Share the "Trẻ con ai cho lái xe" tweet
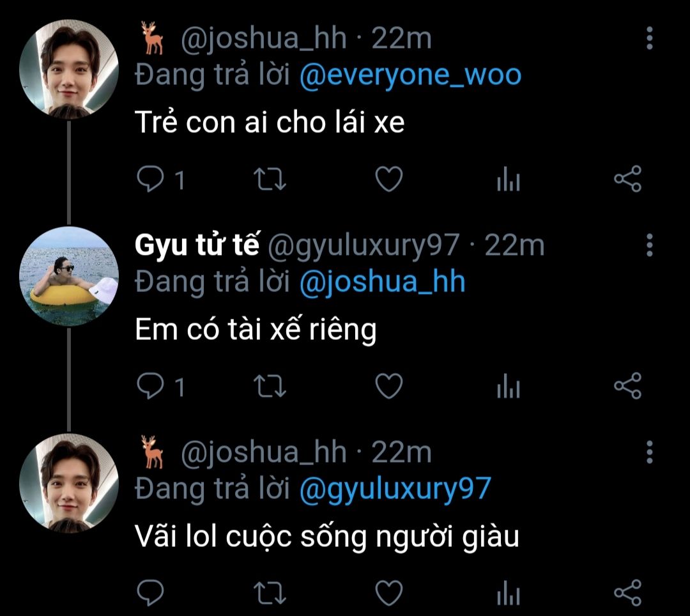690x616 pixels. 627,180
